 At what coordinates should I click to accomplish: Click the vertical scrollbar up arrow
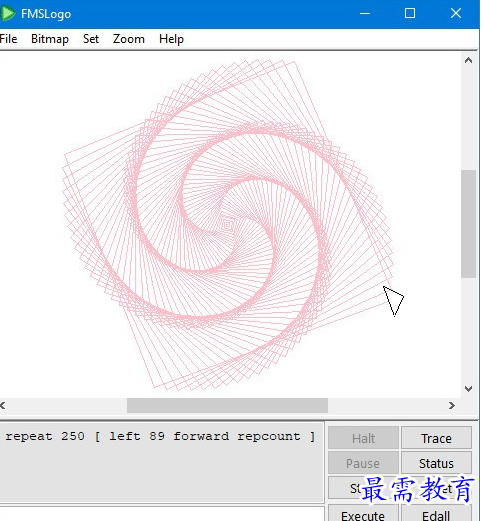(468, 60)
